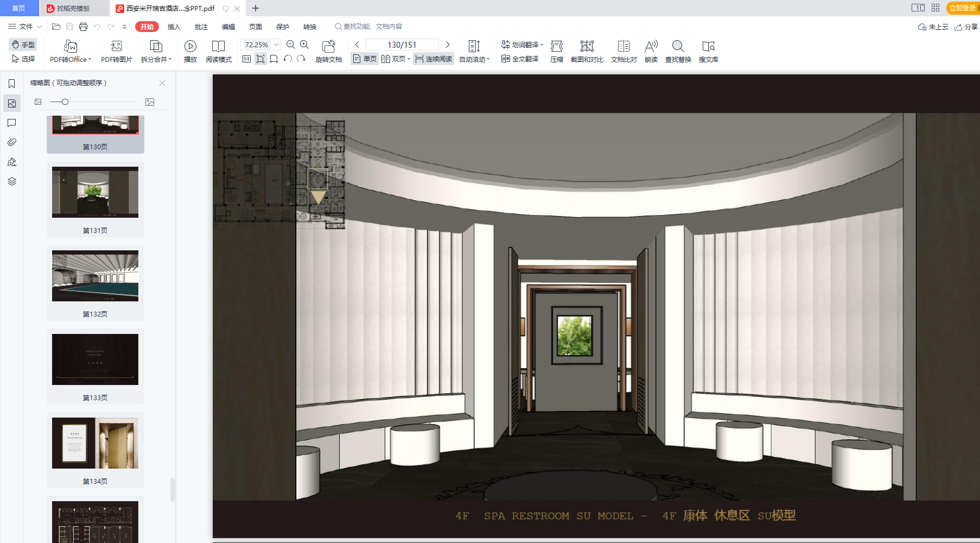
Task: Click the PDF转图片 icon
Action: [116, 47]
